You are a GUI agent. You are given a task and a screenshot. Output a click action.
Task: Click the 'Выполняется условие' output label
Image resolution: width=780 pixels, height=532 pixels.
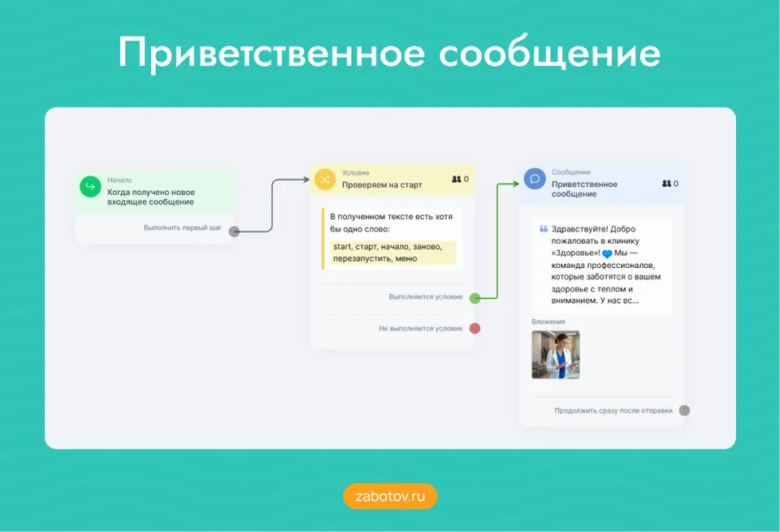tap(426, 296)
